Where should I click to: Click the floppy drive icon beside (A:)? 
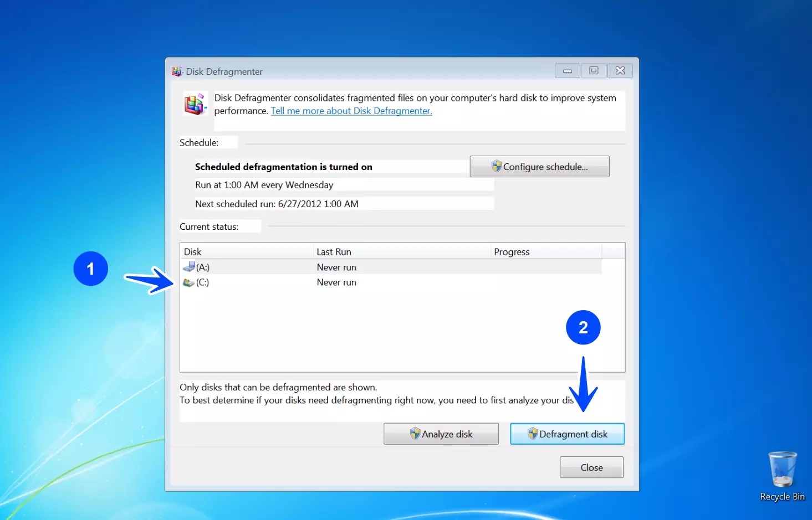coord(188,267)
